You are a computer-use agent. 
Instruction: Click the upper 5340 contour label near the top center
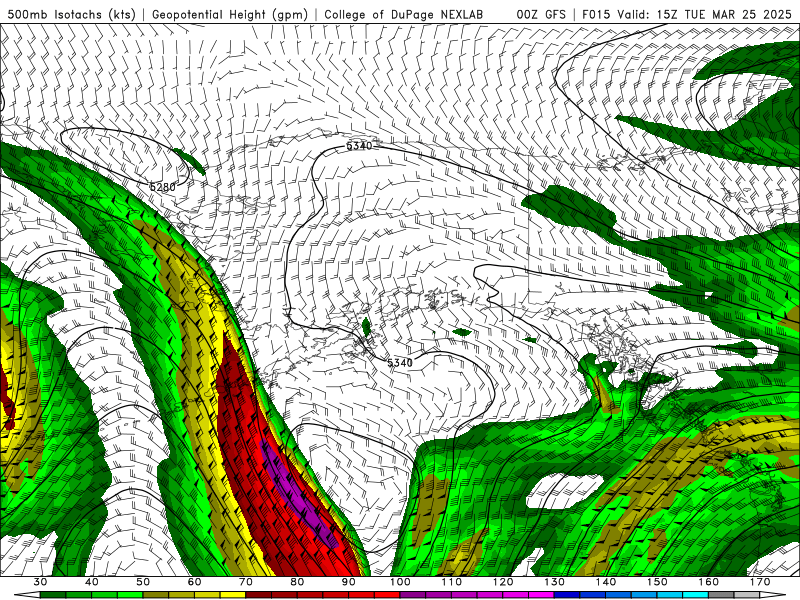[359, 146]
